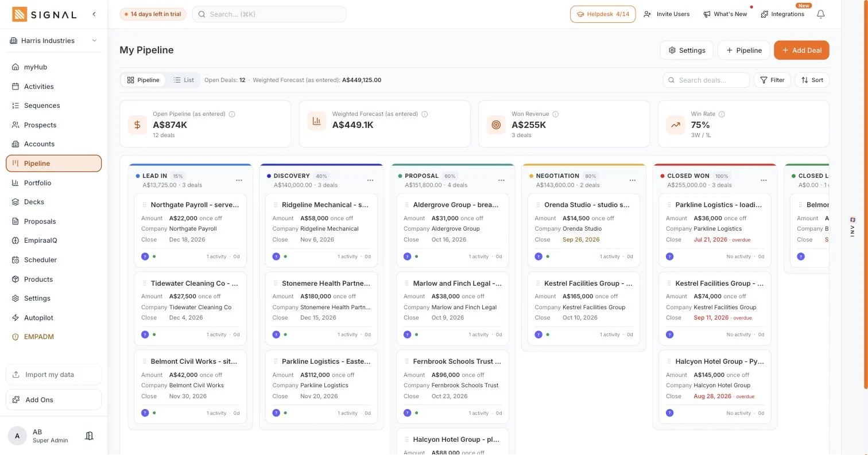This screenshot has height=455, width=868.
Task: Navigate to Prospects
Action: 54,125
